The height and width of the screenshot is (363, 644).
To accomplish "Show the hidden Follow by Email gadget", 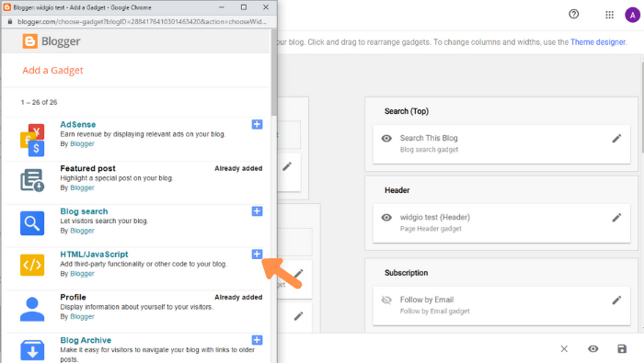I will click(x=386, y=300).
